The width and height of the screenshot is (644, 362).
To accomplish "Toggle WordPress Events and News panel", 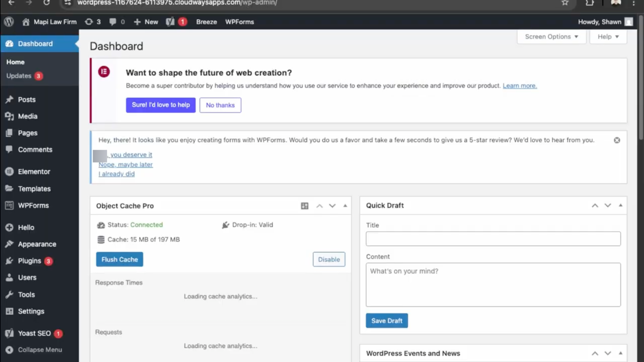I will click(x=621, y=353).
